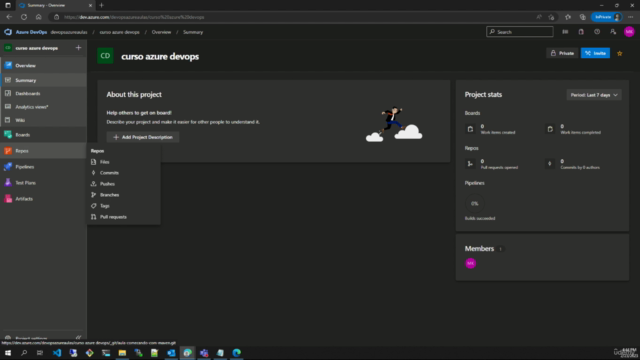Open user settings icon in header
640x360 pixels.
click(x=613, y=32)
